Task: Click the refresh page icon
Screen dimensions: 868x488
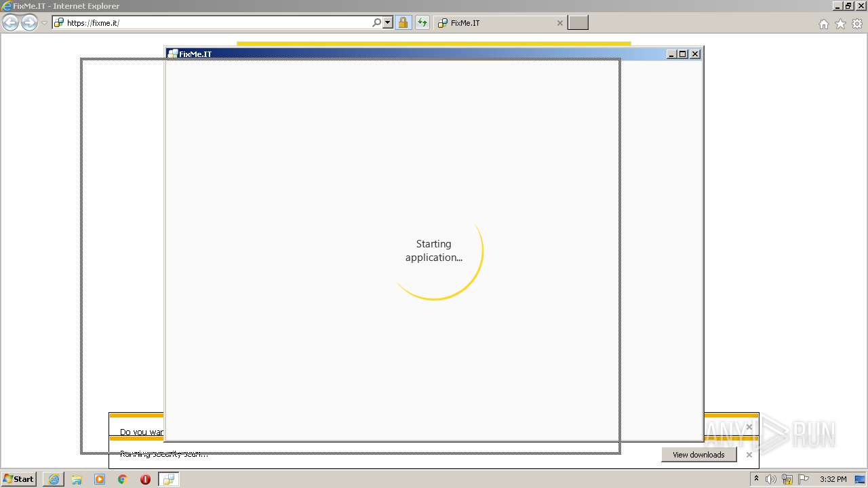Action: [422, 22]
